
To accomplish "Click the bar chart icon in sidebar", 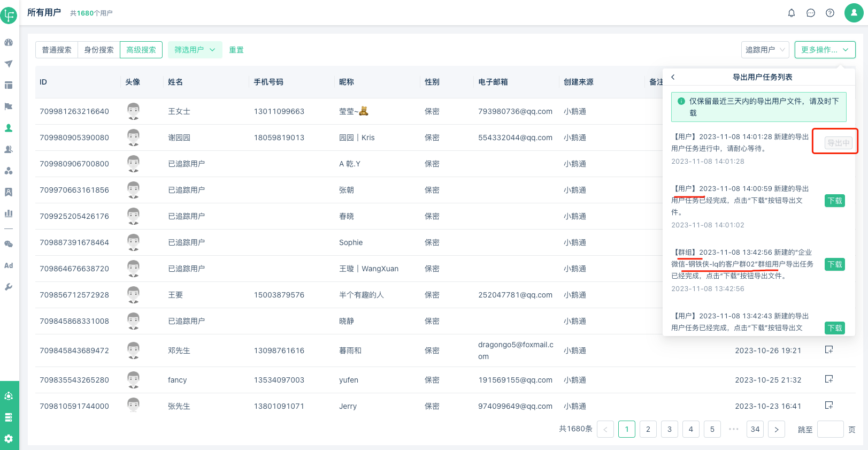I will pyautogui.click(x=9, y=213).
